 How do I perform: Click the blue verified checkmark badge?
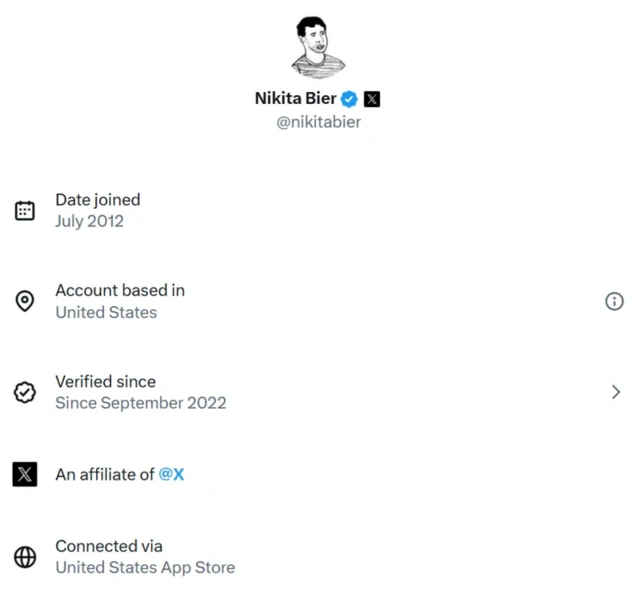click(x=349, y=99)
